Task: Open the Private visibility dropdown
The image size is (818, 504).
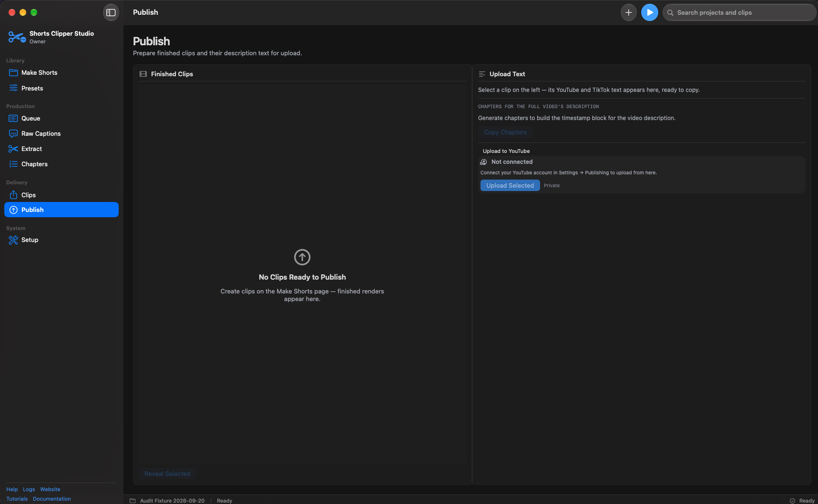Action: [552, 185]
